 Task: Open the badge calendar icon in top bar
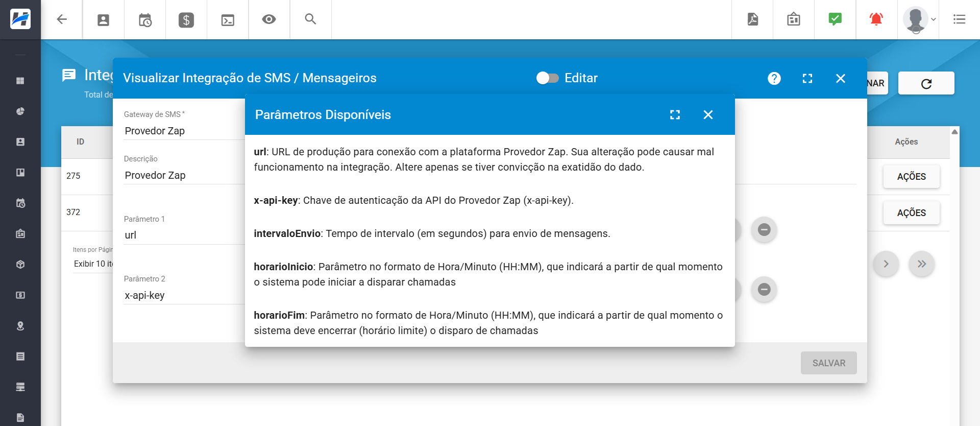coord(794,19)
